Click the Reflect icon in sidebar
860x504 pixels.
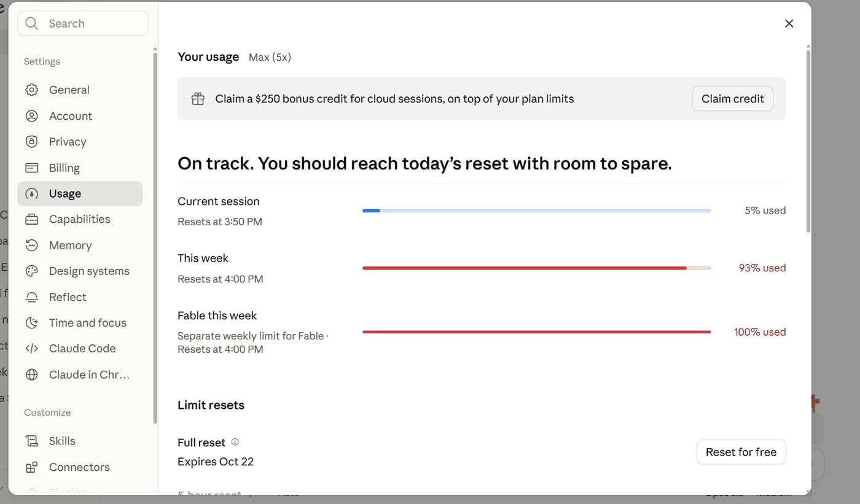pyautogui.click(x=31, y=297)
